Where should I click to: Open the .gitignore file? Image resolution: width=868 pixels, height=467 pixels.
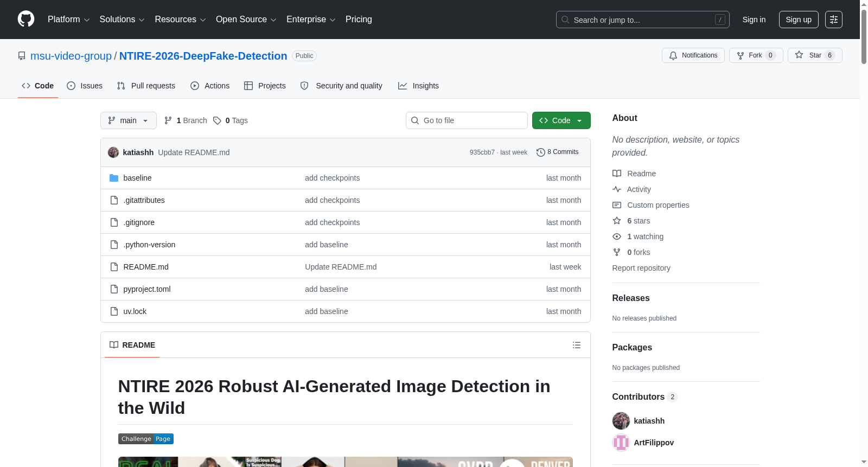139,222
